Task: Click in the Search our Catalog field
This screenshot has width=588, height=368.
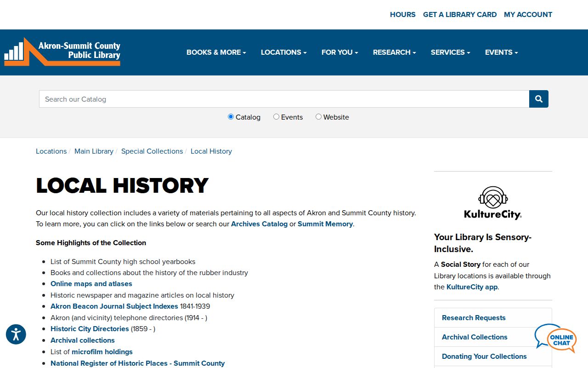Action: [284, 99]
